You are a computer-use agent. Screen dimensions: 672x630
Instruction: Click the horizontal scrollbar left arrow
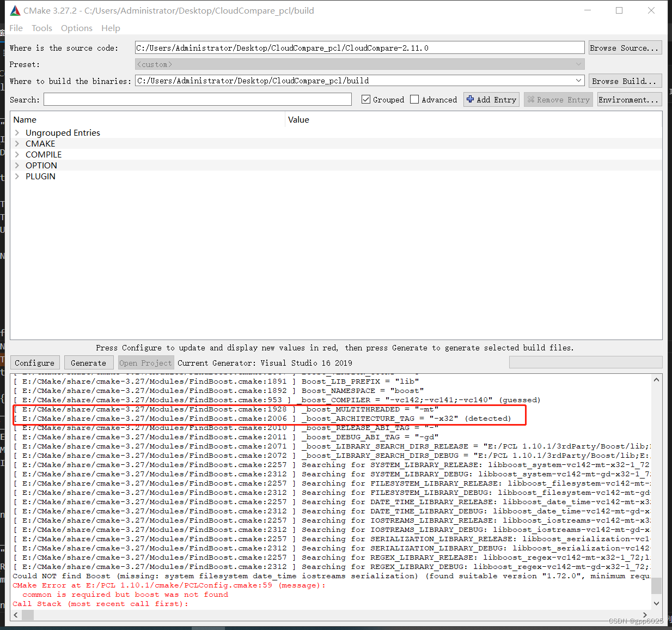(x=16, y=615)
